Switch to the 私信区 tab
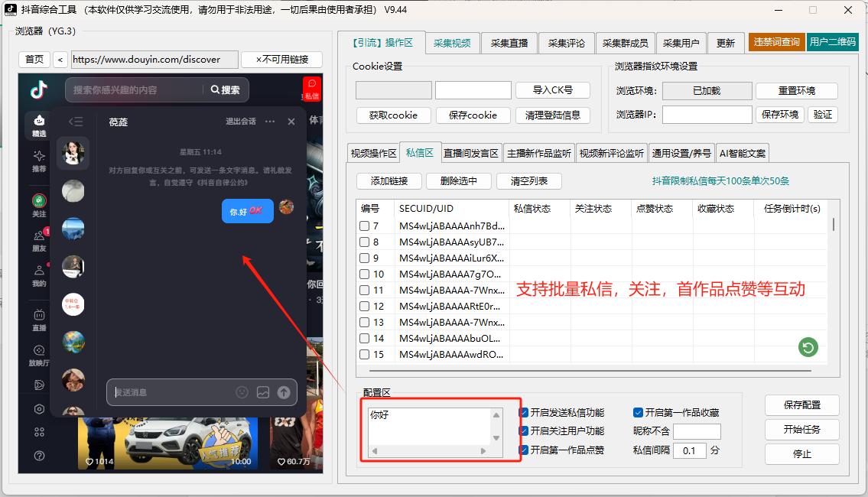Screen dimensions: 868x497 [x=420, y=152]
